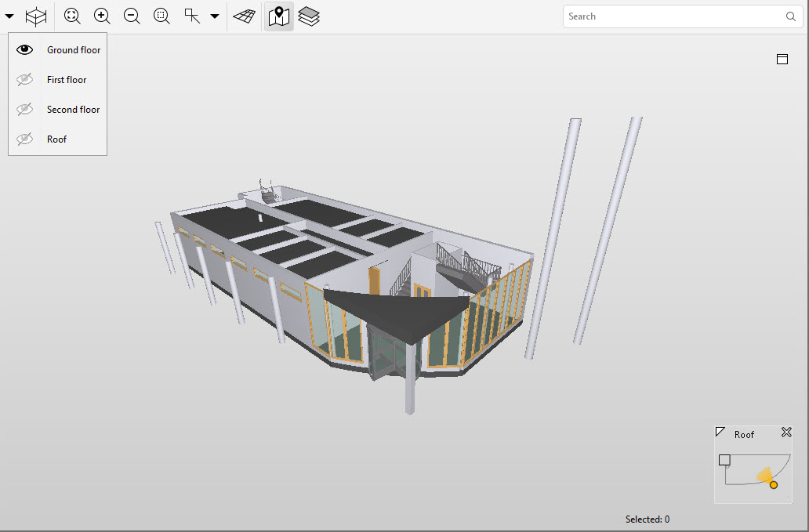
Task: Close the Roof minimap panel
Action: click(786, 432)
